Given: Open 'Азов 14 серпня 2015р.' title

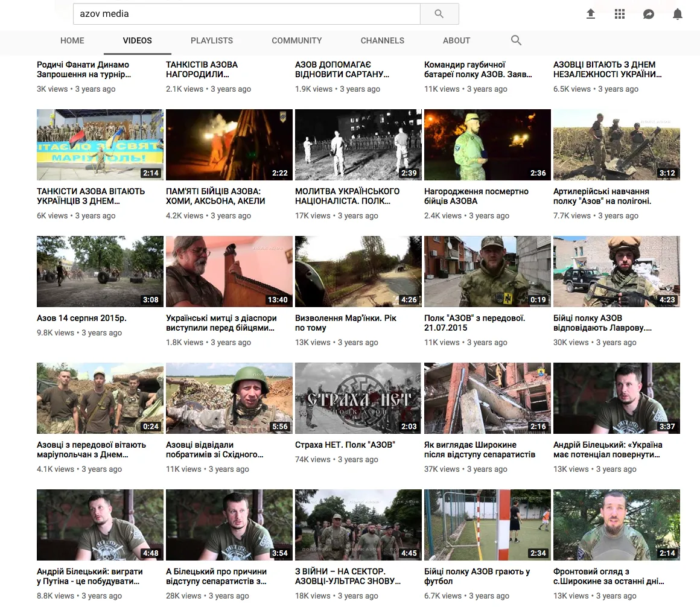Looking at the screenshot, I should click(x=81, y=318).
